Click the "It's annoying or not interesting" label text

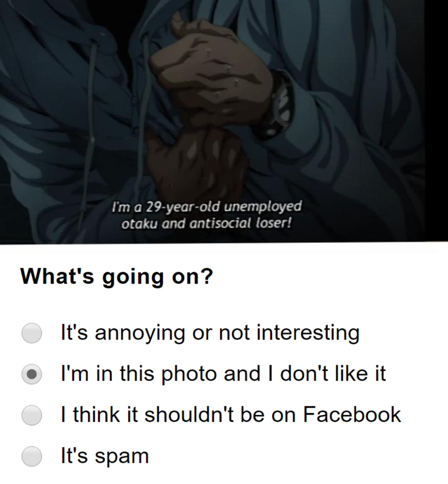click(x=210, y=333)
